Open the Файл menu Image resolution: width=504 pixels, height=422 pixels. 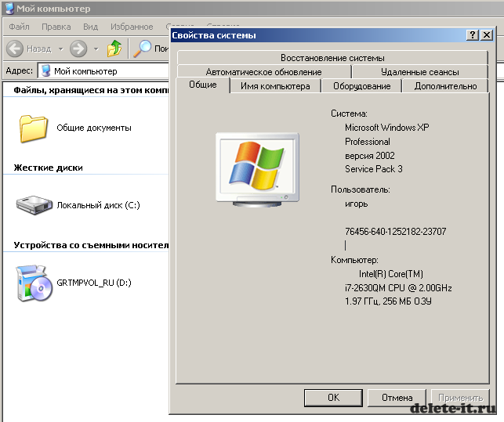point(19,27)
